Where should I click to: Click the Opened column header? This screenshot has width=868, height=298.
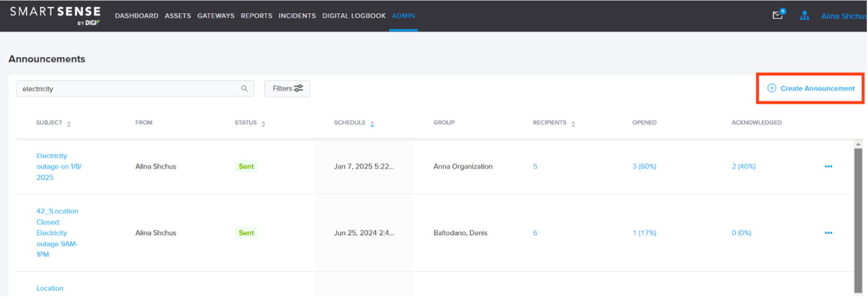[x=644, y=123]
